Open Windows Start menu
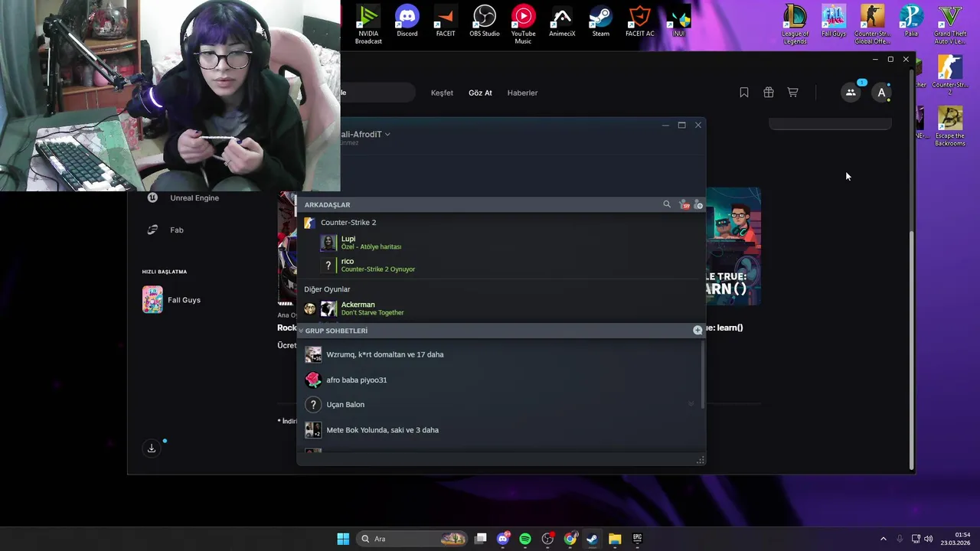The width and height of the screenshot is (980, 551). 343,539
